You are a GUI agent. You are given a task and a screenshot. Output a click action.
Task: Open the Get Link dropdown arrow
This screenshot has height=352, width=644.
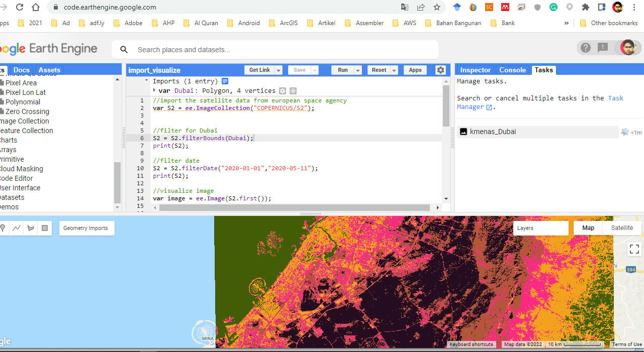pyautogui.click(x=279, y=70)
